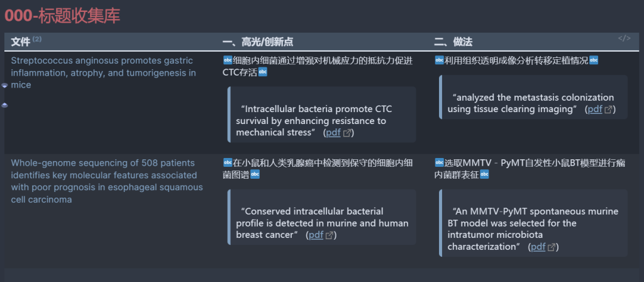This screenshot has width=644, height=282.
Task: Open pdf link in tissue clearing imaging quote
Action: tap(595, 110)
